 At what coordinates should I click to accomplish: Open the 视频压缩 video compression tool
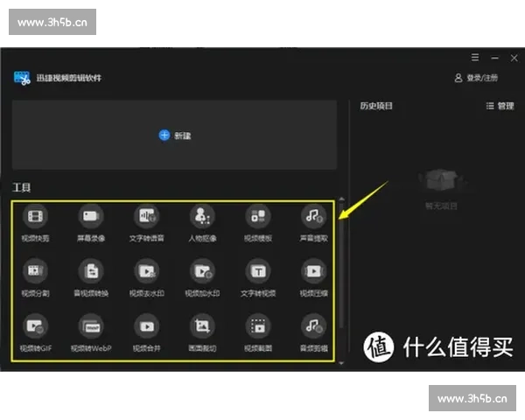pos(314,278)
